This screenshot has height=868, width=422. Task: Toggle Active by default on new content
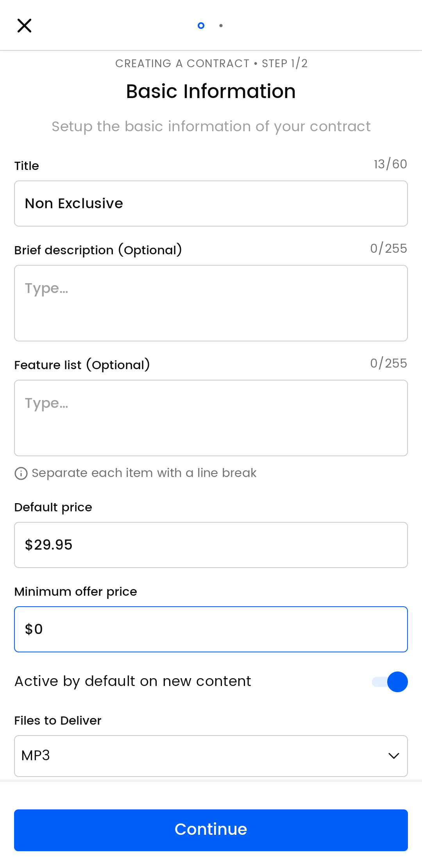(x=390, y=682)
